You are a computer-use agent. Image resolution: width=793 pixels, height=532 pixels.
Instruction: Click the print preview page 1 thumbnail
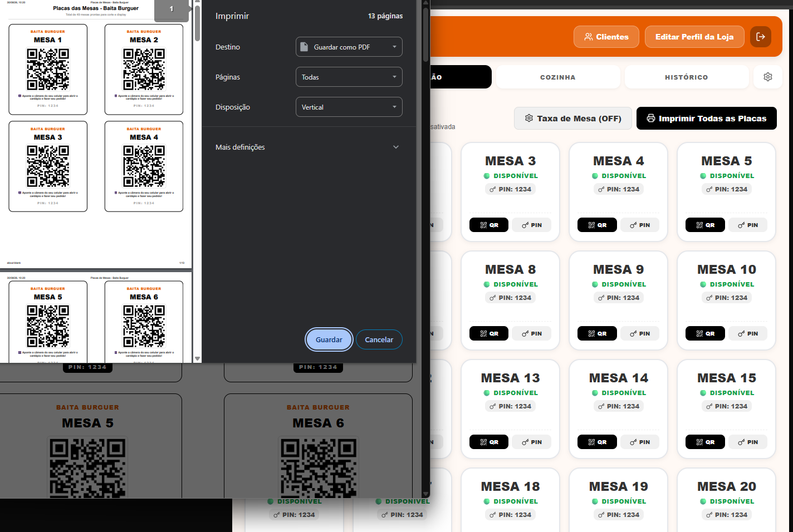[x=96, y=134]
